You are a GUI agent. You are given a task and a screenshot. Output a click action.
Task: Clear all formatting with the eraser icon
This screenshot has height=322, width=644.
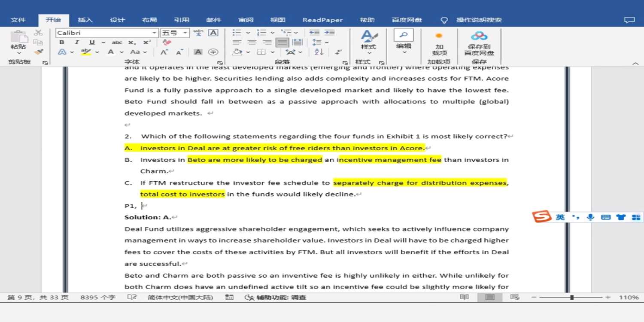pos(167,42)
